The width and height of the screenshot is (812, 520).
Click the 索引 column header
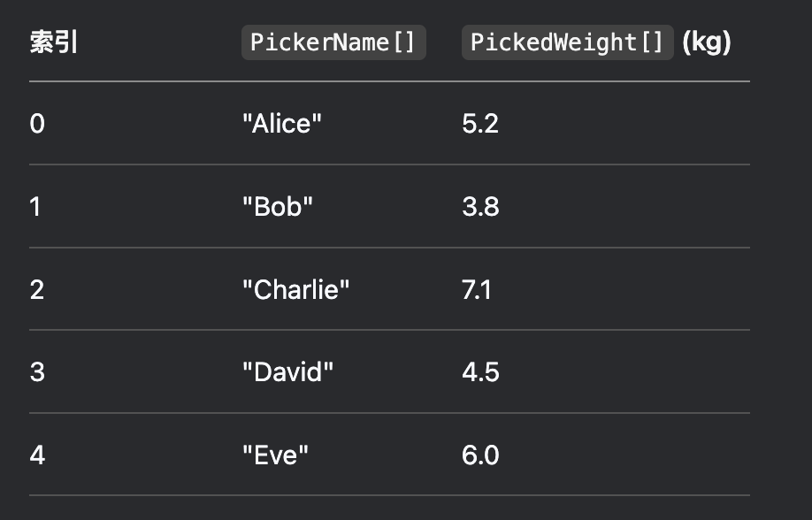[x=54, y=42]
